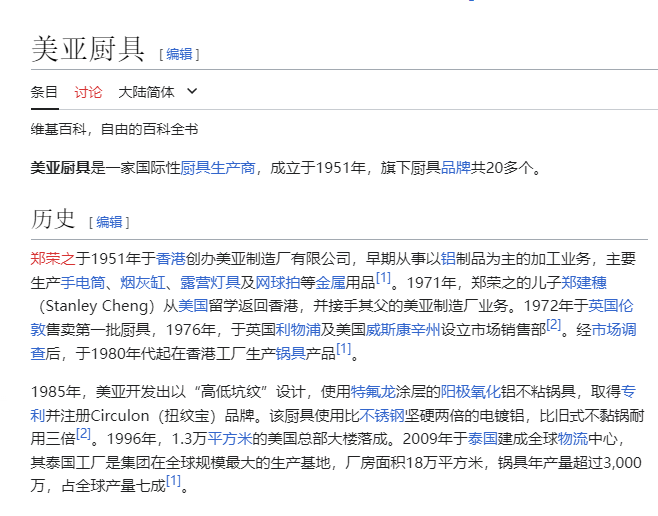Jump to citation [2] after 用三倍

click(x=83, y=434)
